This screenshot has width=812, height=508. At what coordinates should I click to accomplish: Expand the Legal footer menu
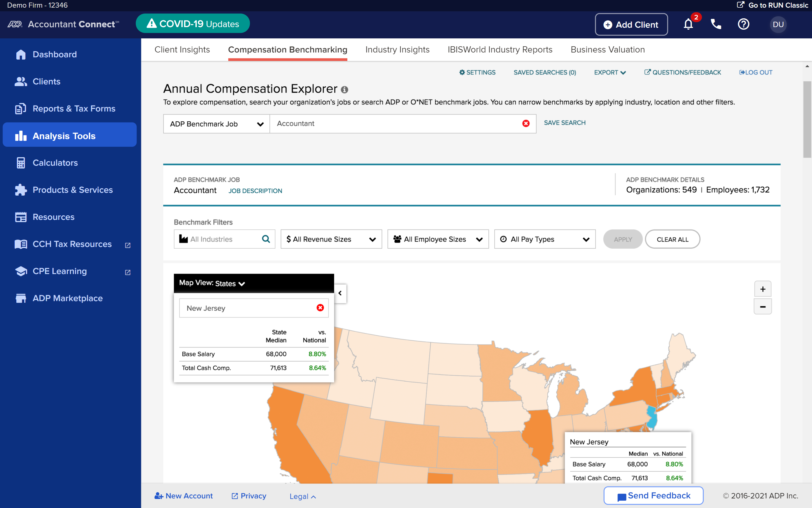[x=303, y=496]
